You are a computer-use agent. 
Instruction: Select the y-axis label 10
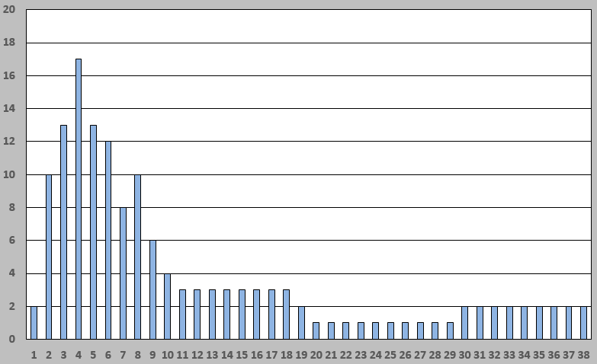tap(9, 174)
